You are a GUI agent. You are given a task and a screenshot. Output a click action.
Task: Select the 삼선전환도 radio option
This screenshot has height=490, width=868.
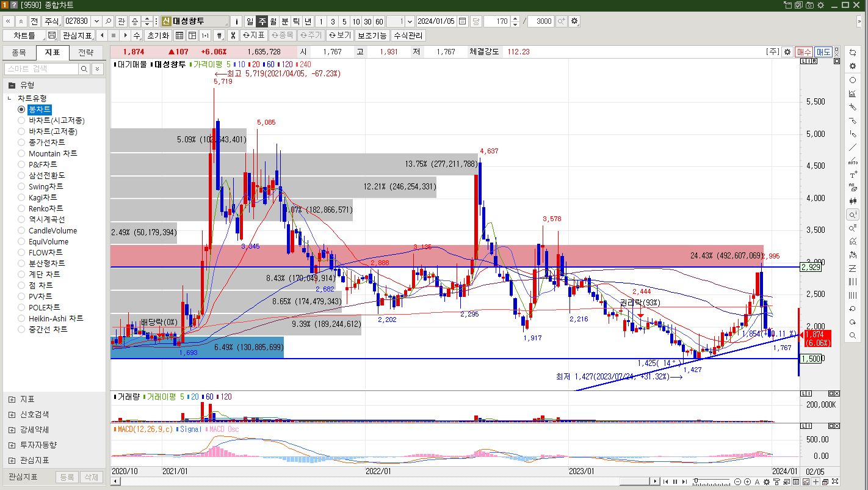[x=21, y=175]
